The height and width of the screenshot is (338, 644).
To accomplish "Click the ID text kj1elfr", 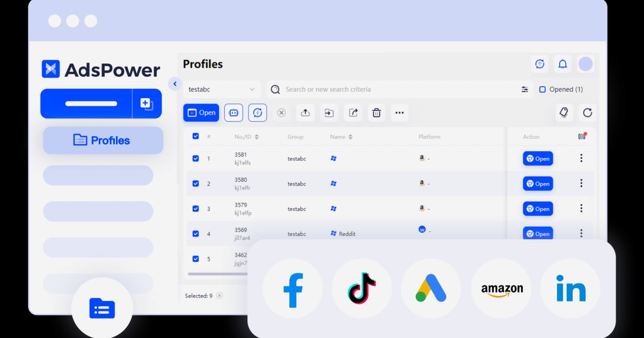I will coord(243,188).
